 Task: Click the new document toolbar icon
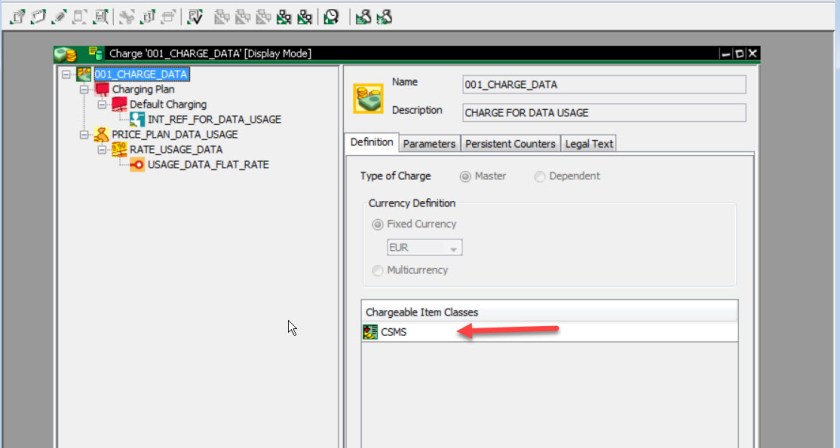point(18,17)
